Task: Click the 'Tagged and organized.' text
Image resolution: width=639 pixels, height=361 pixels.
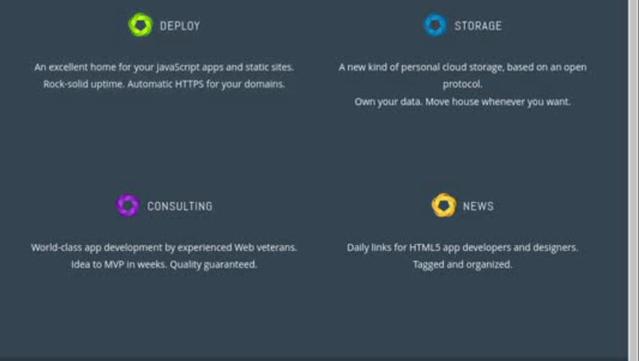Action: pyautogui.click(x=463, y=264)
